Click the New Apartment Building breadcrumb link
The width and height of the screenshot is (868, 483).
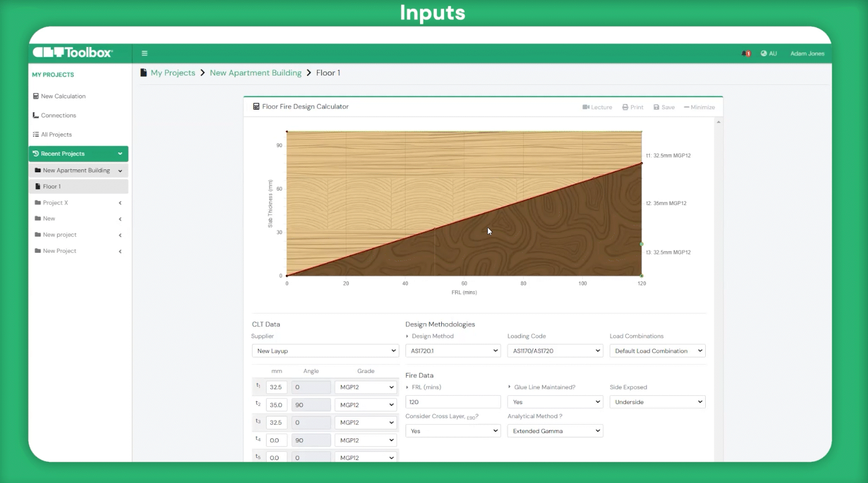click(256, 73)
